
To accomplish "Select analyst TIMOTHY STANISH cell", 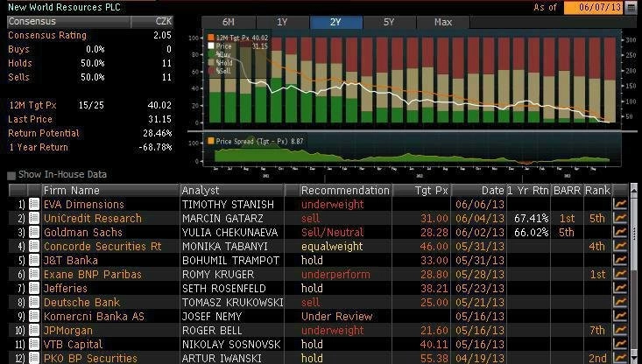I will pyautogui.click(x=232, y=204).
